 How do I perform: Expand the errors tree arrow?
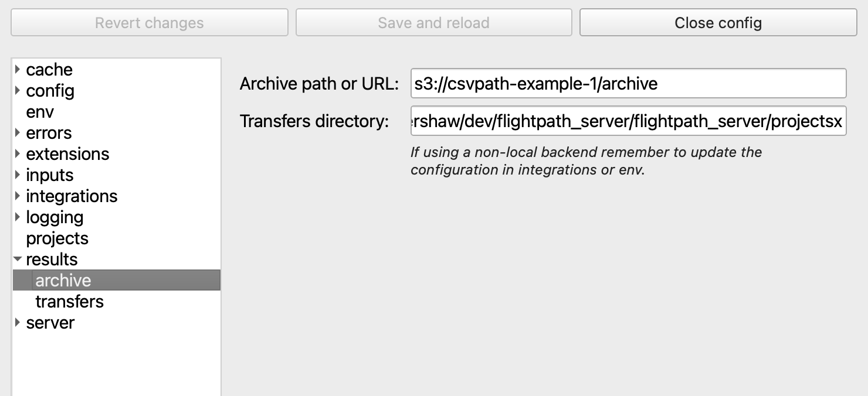[18, 133]
